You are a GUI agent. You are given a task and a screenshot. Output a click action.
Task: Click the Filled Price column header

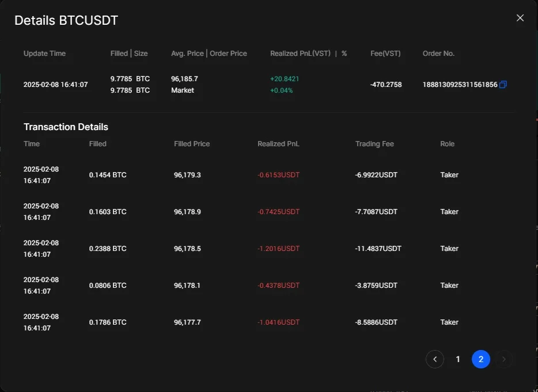[x=192, y=144]
